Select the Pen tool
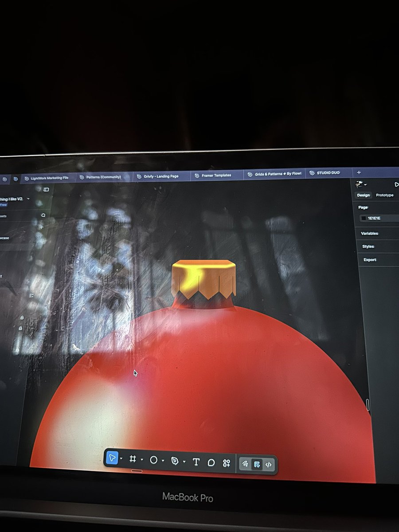Screen dimensions: 399x532 [175, 462]
